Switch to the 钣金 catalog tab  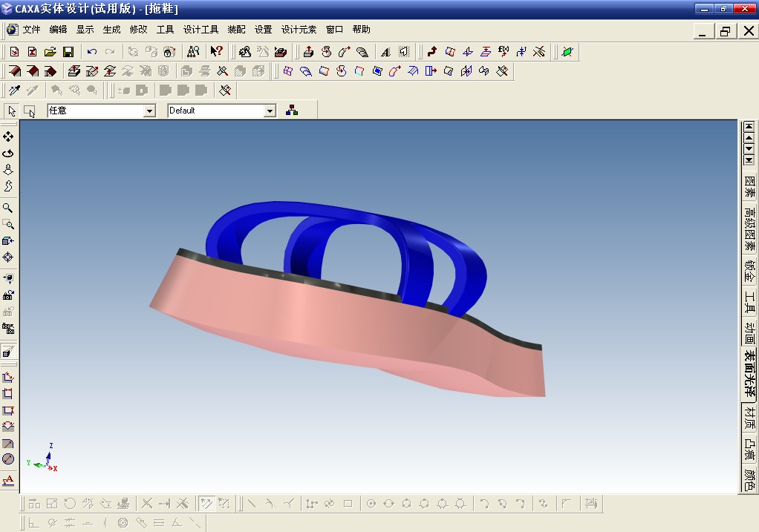click(749, 272)
